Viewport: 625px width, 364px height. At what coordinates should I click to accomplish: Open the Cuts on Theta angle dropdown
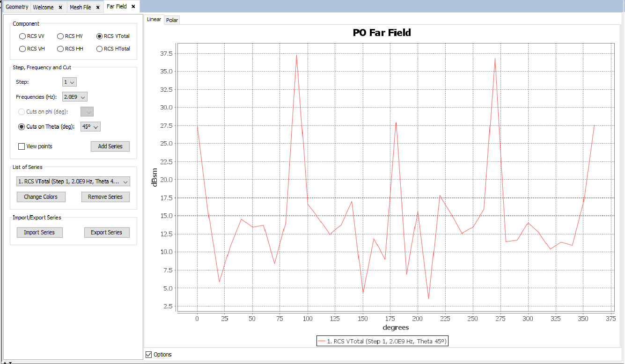pos(90,127)
